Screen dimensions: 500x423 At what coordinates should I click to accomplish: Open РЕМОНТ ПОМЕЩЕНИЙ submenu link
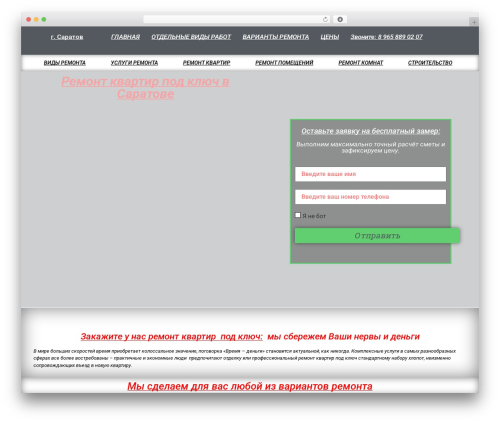(x=284, y=63)
